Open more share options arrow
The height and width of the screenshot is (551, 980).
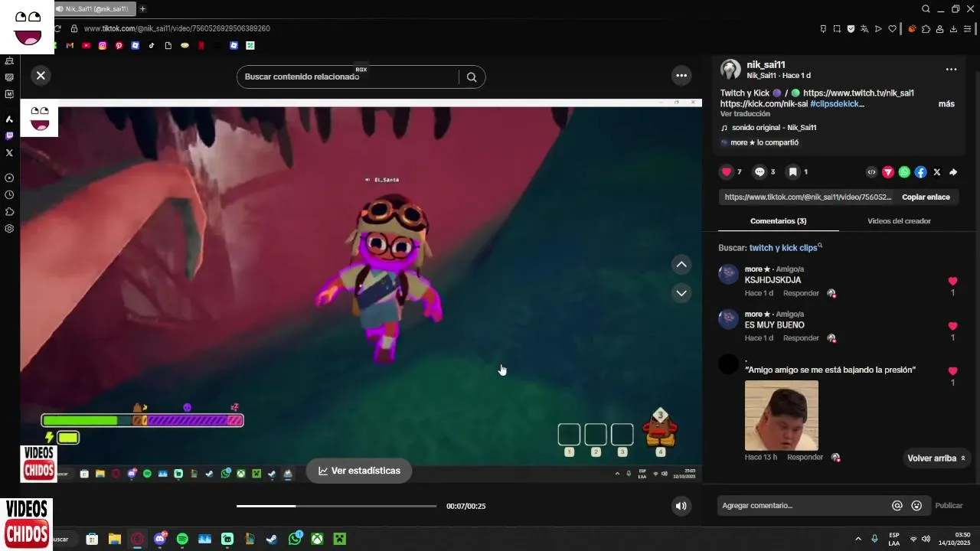pyautogui.click(x=953, y=172)
